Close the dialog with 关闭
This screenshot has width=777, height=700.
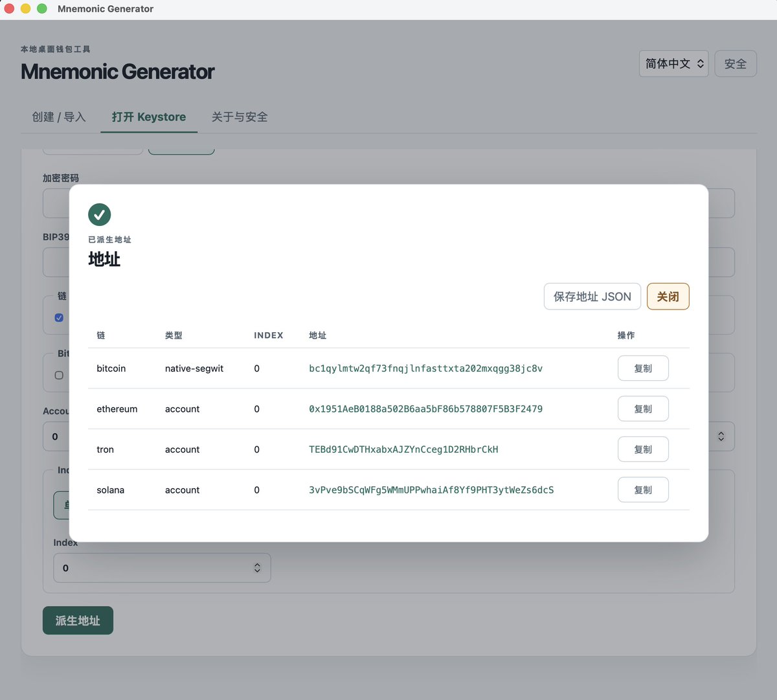(x=668, y=297)
